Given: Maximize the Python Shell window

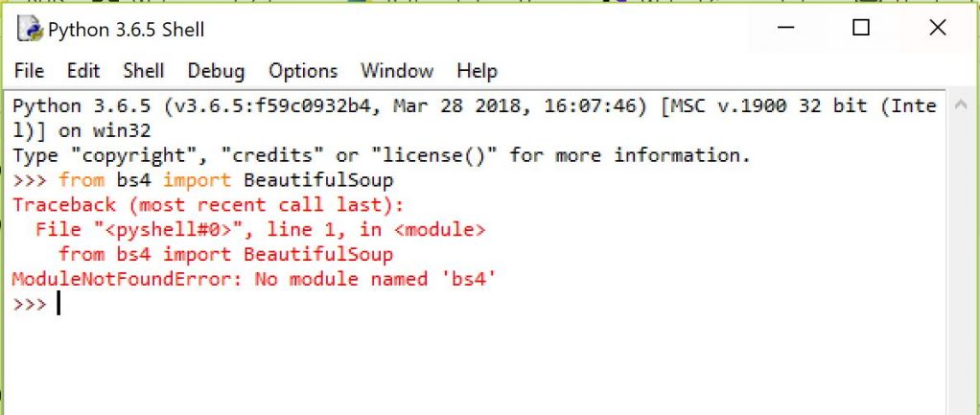Looking at the screenshot, I should point(861,30).
